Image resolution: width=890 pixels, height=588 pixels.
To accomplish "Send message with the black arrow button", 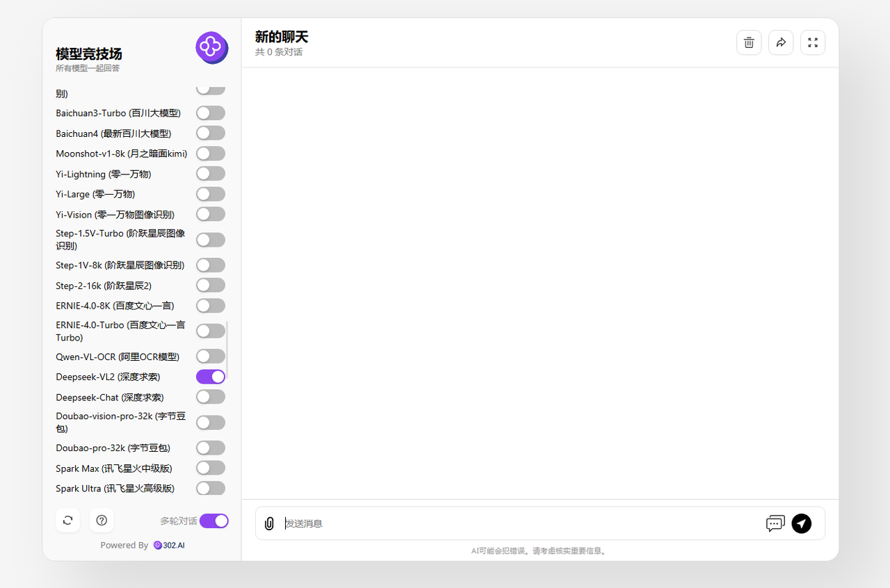I will (802, 523).
